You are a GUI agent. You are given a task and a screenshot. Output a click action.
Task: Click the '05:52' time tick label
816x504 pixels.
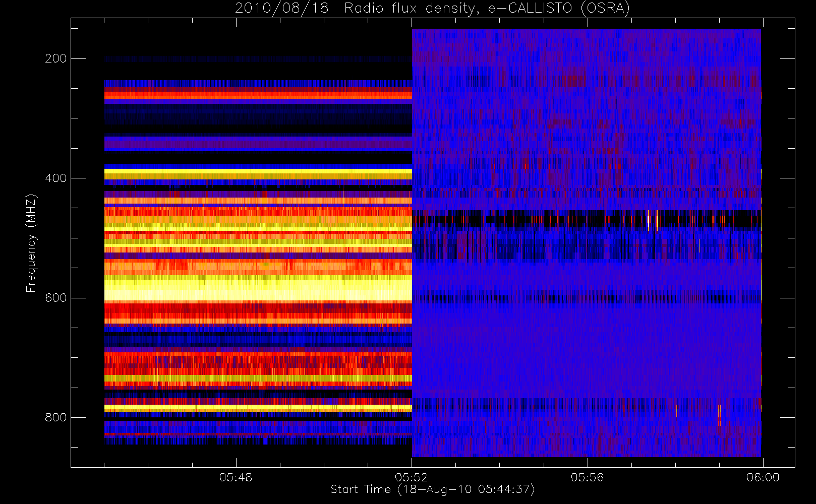(x=412, y=477)
